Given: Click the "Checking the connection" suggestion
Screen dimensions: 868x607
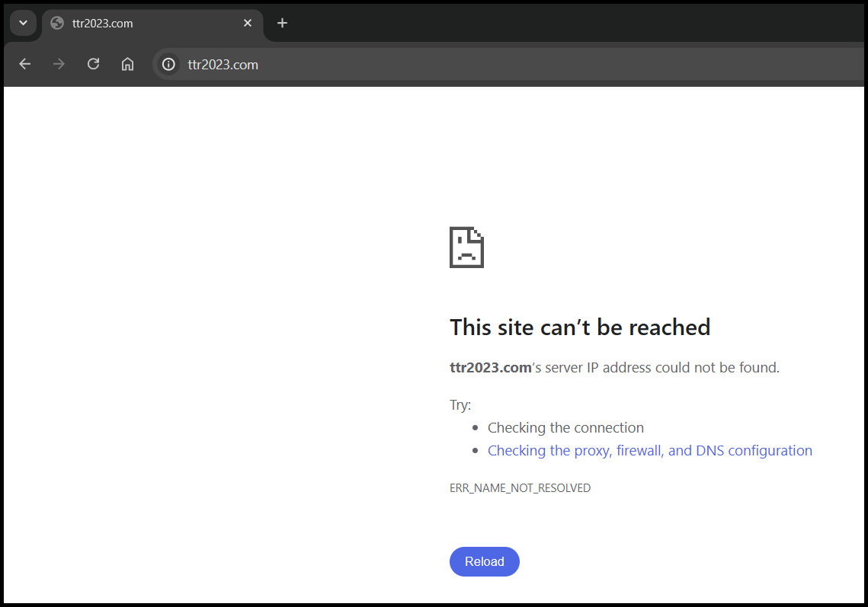Looking at the screenshot, I should pos(565,428).
